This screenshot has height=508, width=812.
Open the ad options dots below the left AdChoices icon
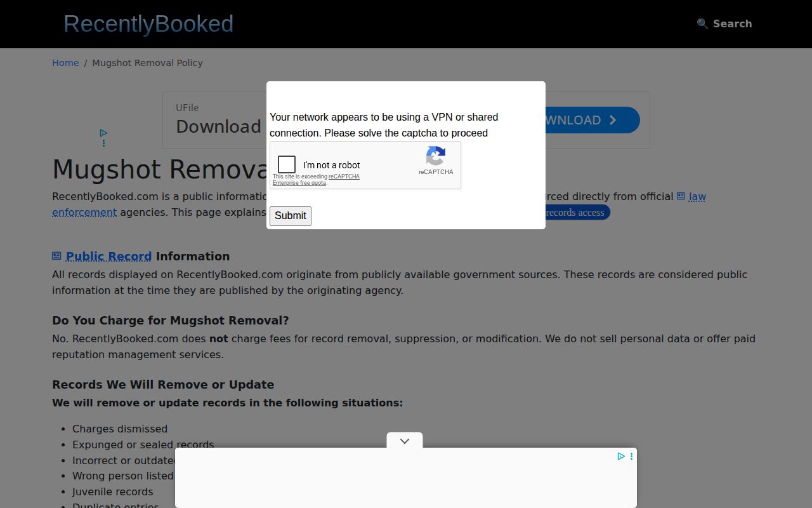pyautogui.click(x=103, y=143)
